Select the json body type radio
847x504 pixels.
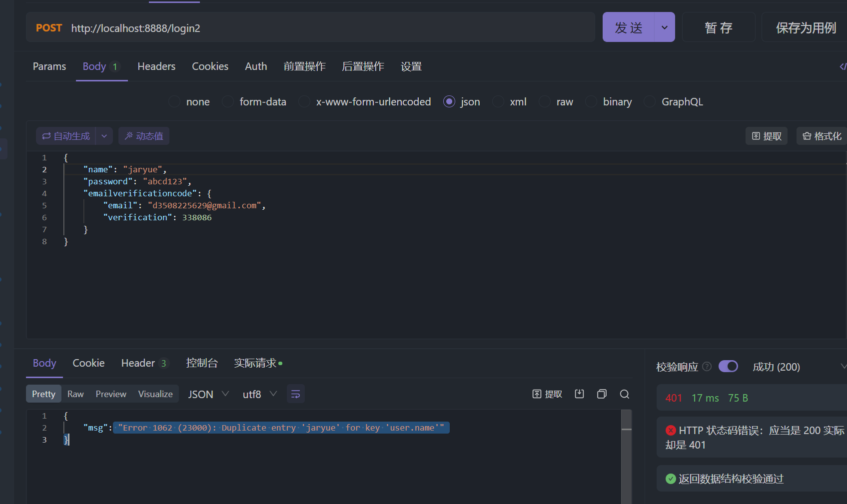tap(449, 102)
